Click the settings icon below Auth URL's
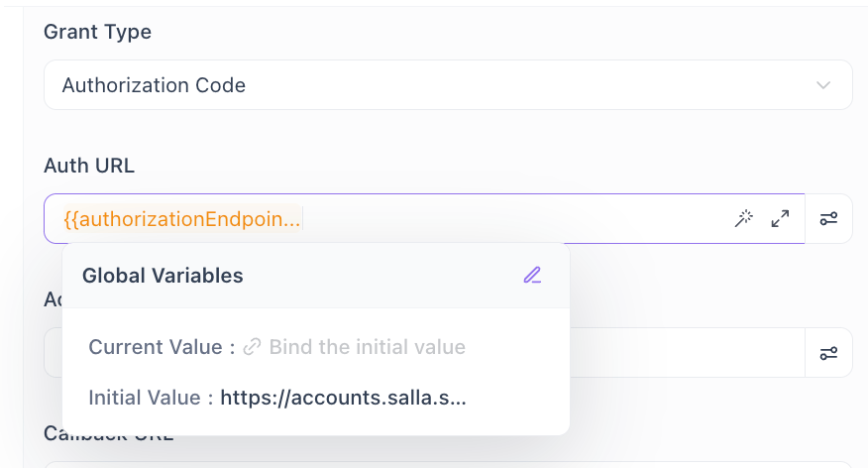The width and height of the screenshot is (868, 468). (x=829, y=353)
